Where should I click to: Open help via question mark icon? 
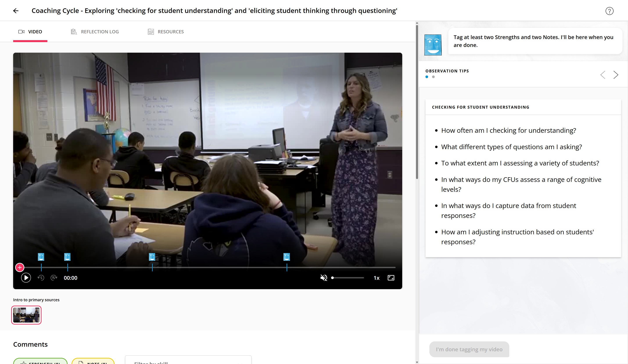(609, 11)
